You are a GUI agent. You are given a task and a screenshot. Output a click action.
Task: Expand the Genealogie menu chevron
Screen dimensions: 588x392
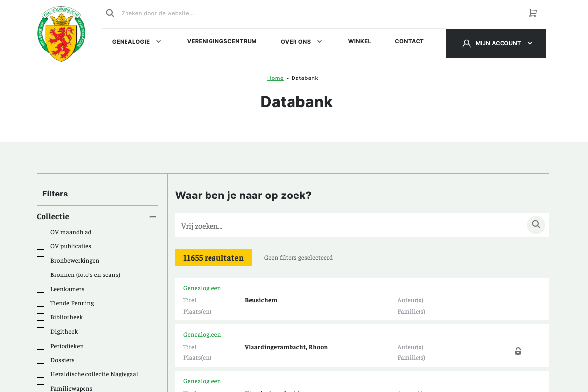[x=159, y=41]
